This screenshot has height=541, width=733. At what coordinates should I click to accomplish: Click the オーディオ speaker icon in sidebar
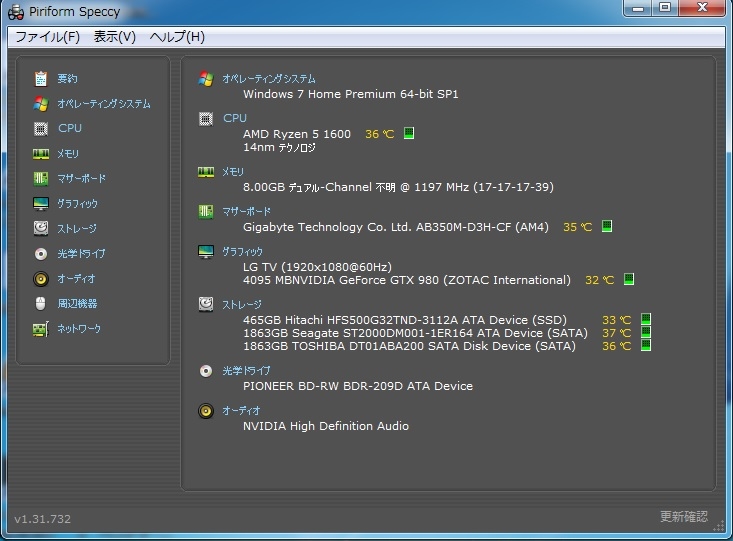[x=41, y=279]
